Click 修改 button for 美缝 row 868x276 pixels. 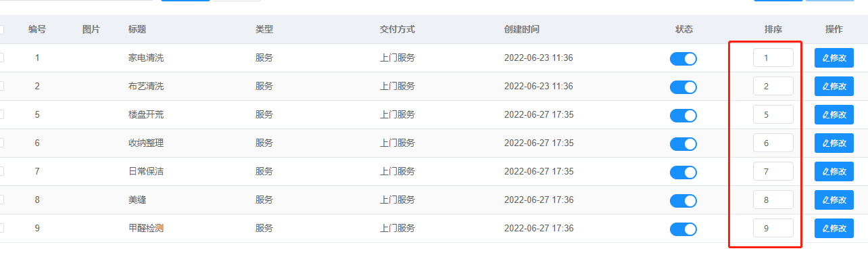(x=834, y=200)
